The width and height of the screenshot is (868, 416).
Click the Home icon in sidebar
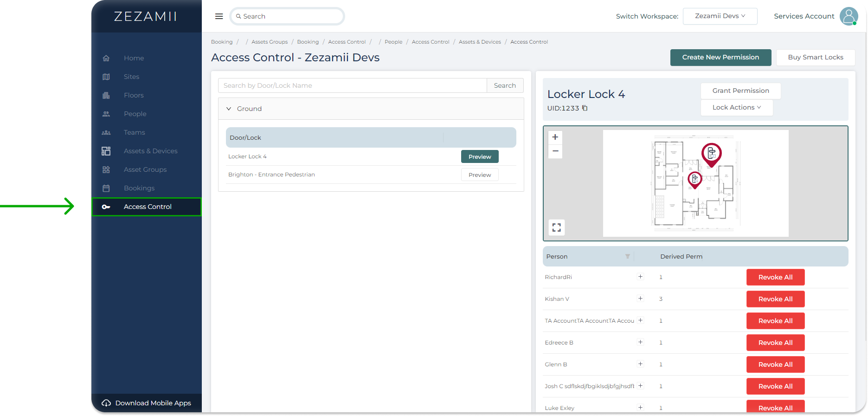(106, 58)
